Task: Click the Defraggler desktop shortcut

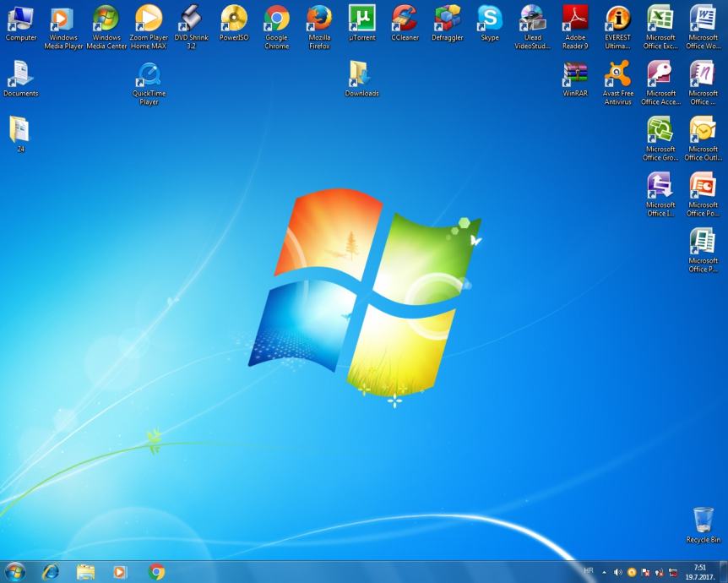Action: pos(447,19)
